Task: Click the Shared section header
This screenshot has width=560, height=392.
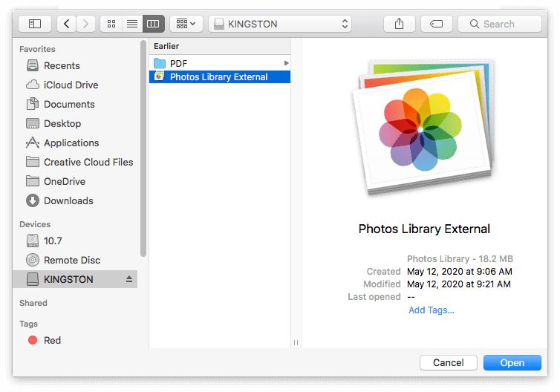Action: pos(33,303)
